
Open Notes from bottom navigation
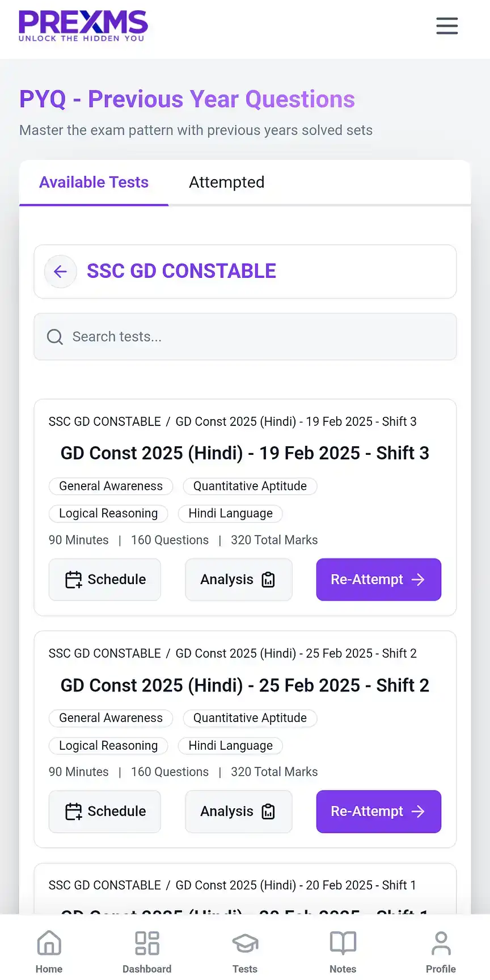343,952
